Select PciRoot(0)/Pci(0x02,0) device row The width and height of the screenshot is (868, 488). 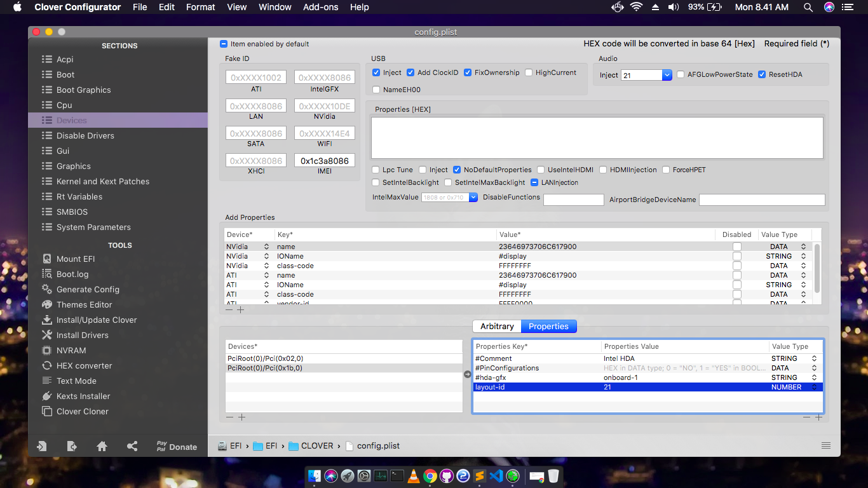coord(344,358)
